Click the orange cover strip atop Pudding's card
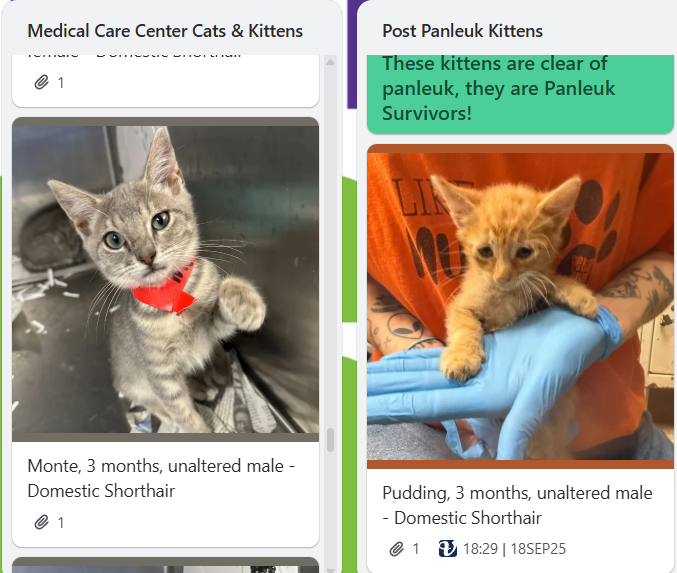The height and width of the screenshot is (573, 677). point(520,149)
